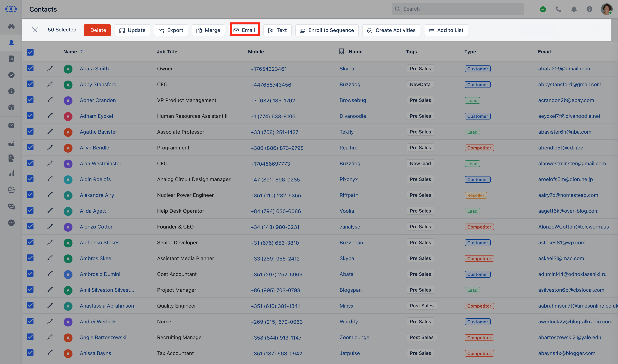Click the green quick add plus icon
Viewport: 618px width, 364px height.
(x=543, y=9)
